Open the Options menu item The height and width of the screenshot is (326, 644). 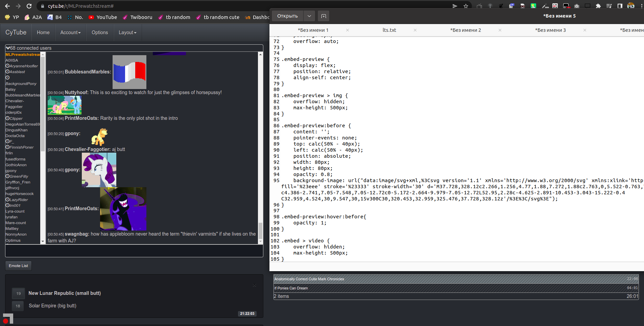(x=100, y=32)
